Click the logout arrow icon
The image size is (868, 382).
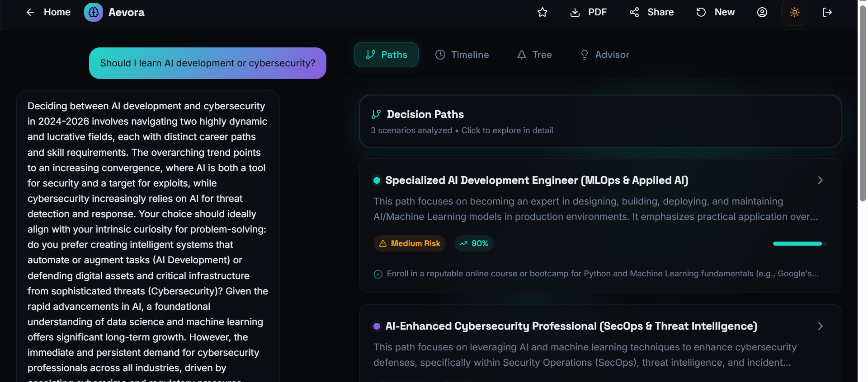[827, 12]
